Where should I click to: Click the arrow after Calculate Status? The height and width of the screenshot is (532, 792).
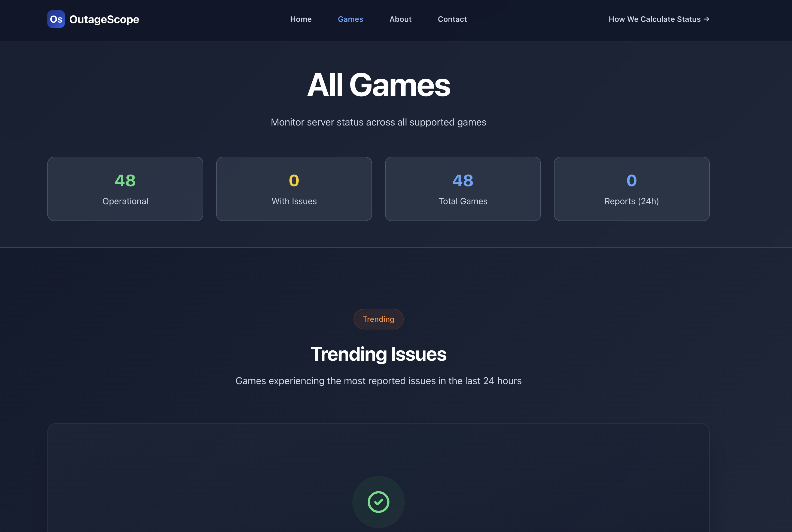click(706, 19)
